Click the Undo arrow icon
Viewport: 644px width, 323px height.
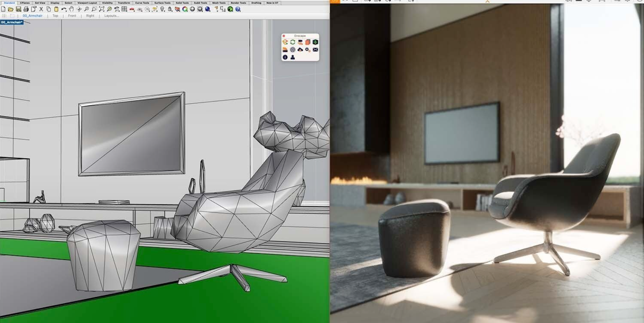64,9
